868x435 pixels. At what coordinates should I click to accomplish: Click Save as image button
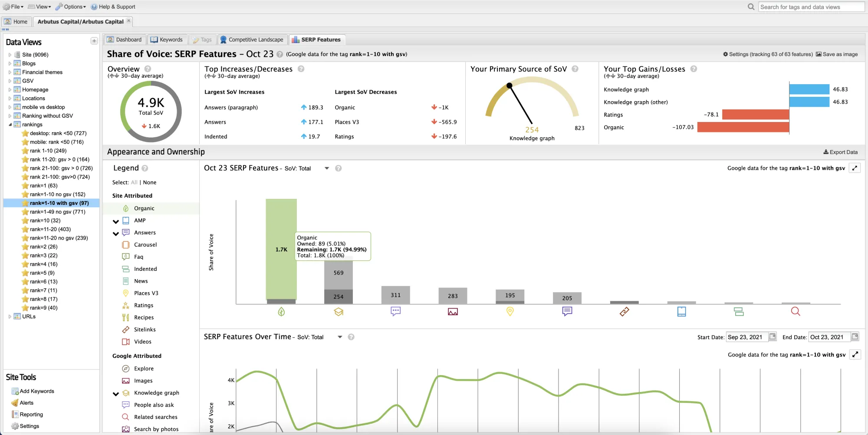(x=837, y=54)
